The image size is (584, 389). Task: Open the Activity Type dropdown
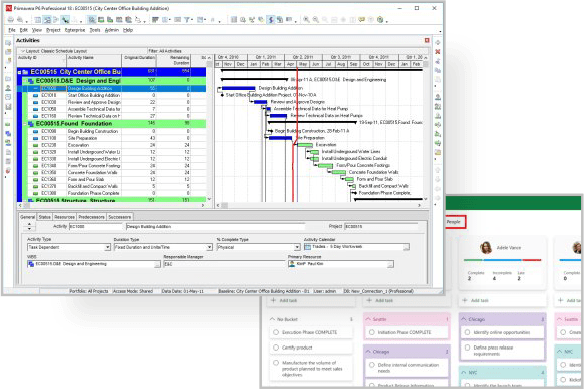point(107,247)
